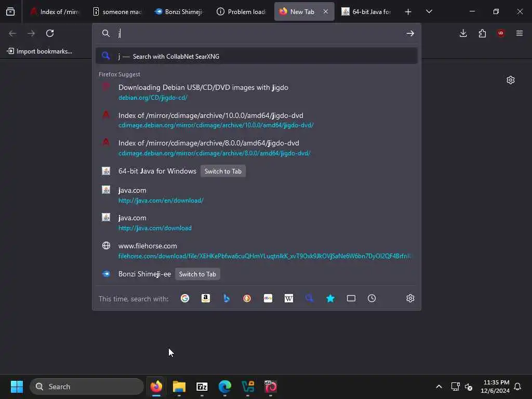532x399 pixels.
Task: Switch to the Bonzi Shimeji tab
Action: (x=179, y=11)
